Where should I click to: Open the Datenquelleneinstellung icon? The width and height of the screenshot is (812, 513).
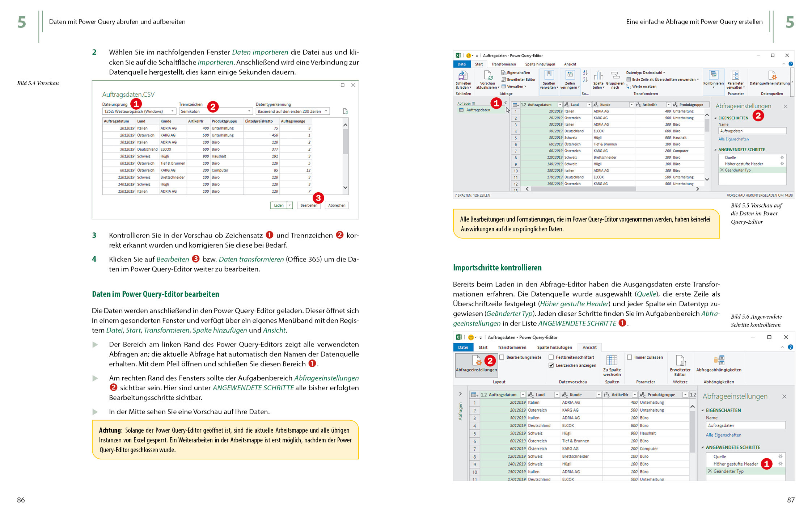tap(771, 76)
